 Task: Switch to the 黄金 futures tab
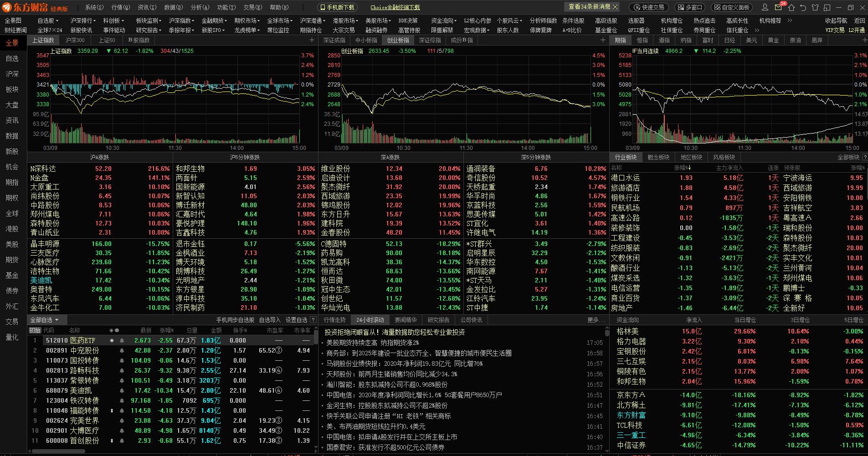773,40
